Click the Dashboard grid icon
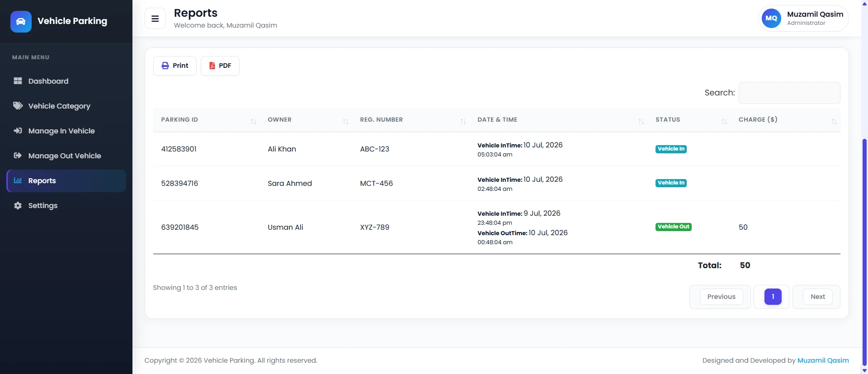The width and height of the screenshot is (868, 374). 18,81
